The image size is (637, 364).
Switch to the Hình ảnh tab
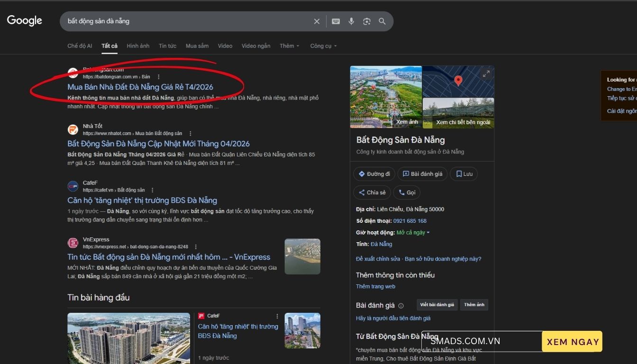click(x=138, y=45)
